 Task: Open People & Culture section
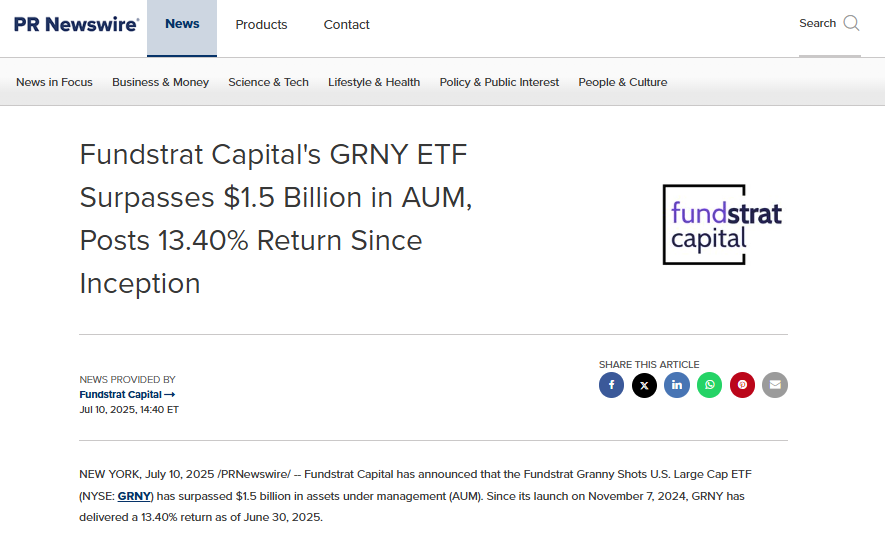(622, 82)
